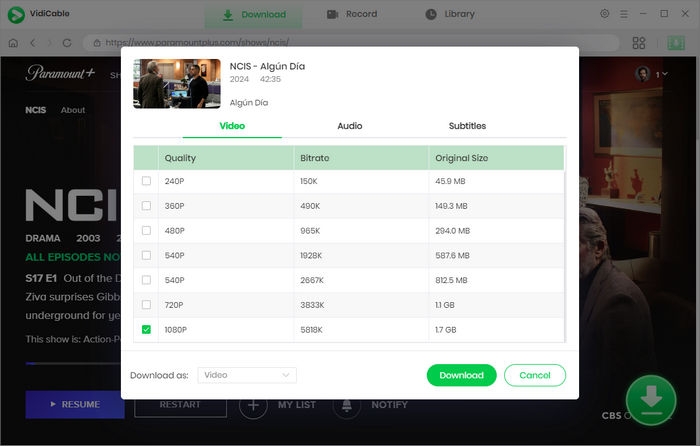Open the Paramount+ profile avatar
Screen dimensions: 700x446
[x=642, y=74]
